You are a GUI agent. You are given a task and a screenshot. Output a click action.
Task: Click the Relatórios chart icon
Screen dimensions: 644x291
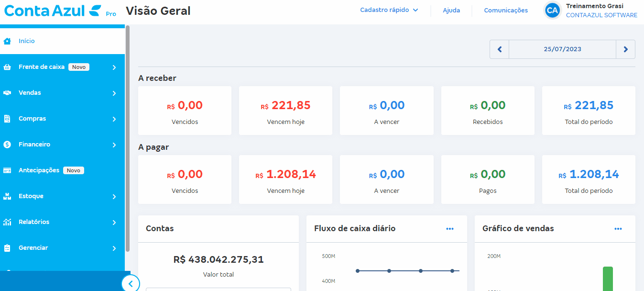click(7, 222)
